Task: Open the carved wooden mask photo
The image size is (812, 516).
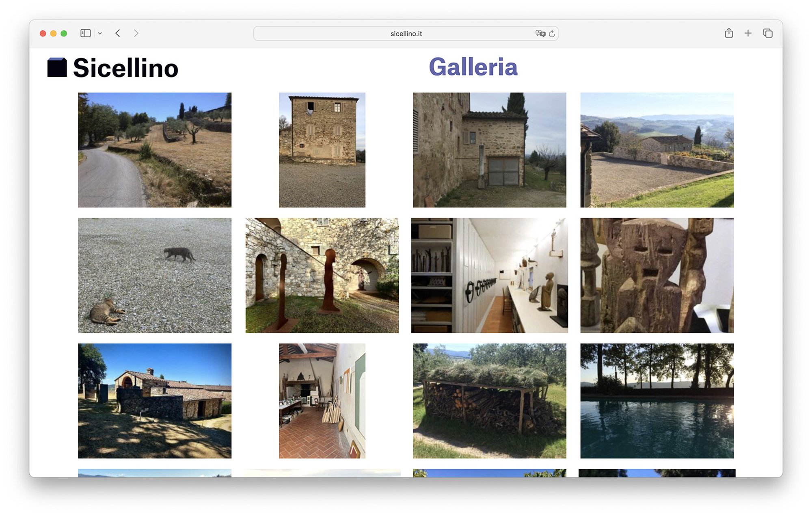Action: [657, 275]
